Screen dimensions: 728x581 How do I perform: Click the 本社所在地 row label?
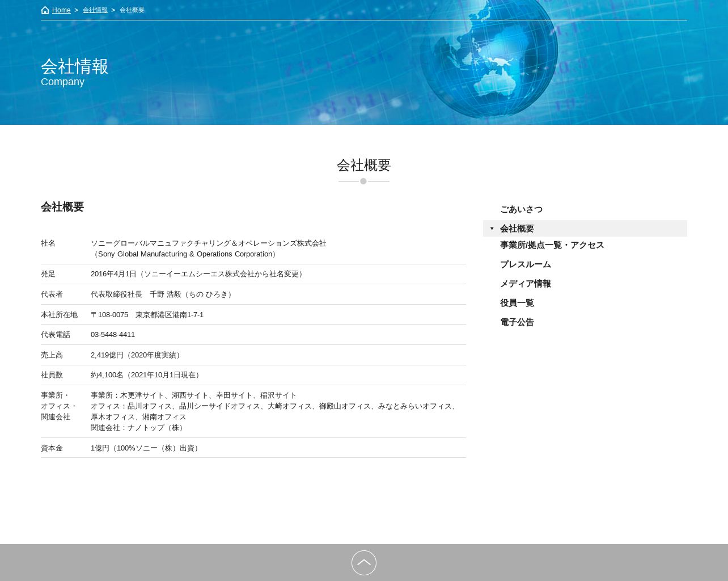59,315
